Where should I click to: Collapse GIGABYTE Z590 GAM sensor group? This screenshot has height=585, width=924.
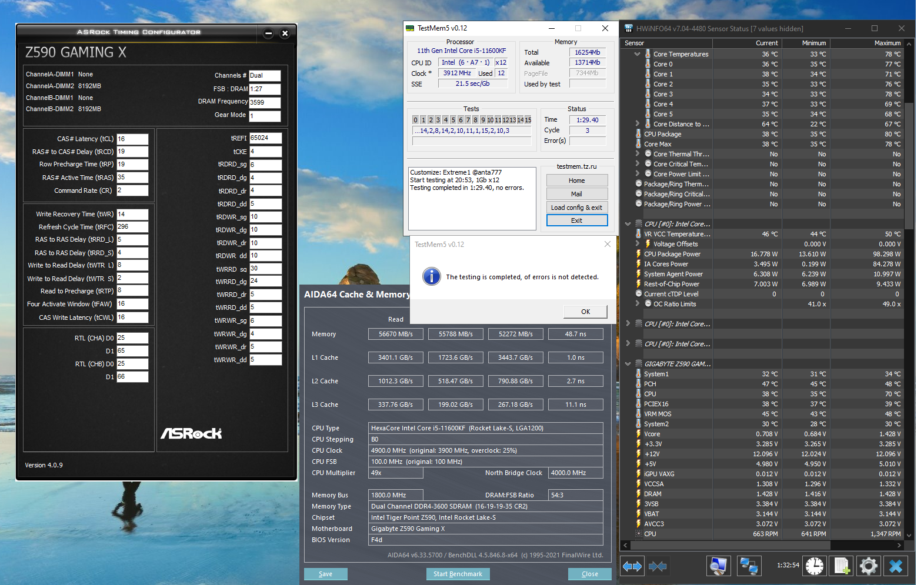[628, 364]
